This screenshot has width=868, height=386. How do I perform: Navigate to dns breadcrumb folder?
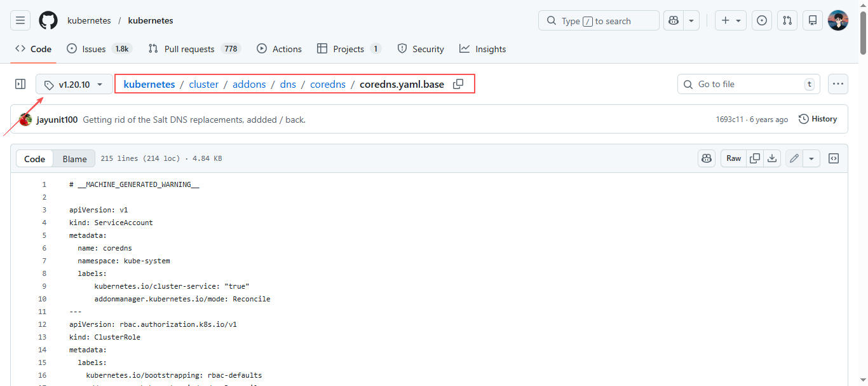coord(288,84)
